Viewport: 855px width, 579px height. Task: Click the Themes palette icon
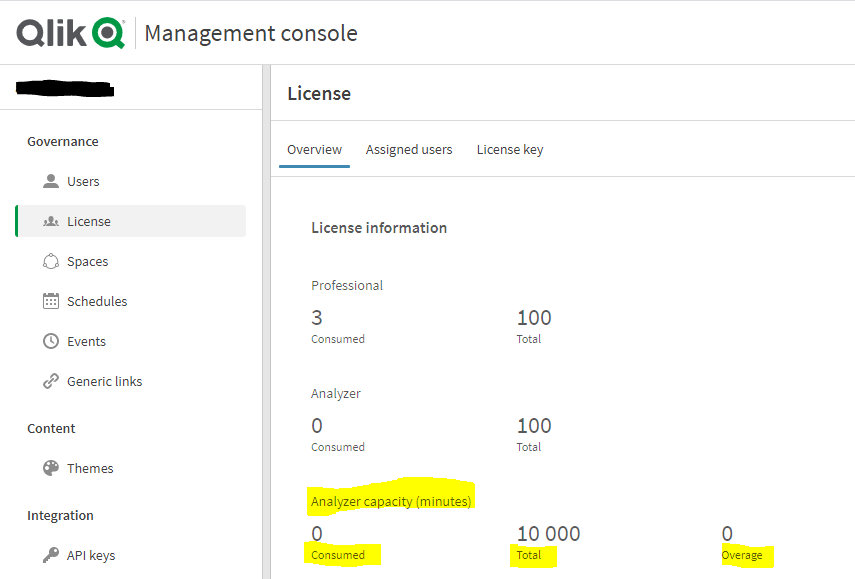point(51,468)
